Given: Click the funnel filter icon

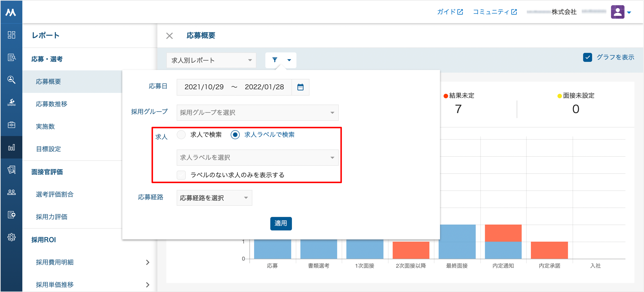Looking at the screenshot, I should pyautogui.click(x=275, y=60).
